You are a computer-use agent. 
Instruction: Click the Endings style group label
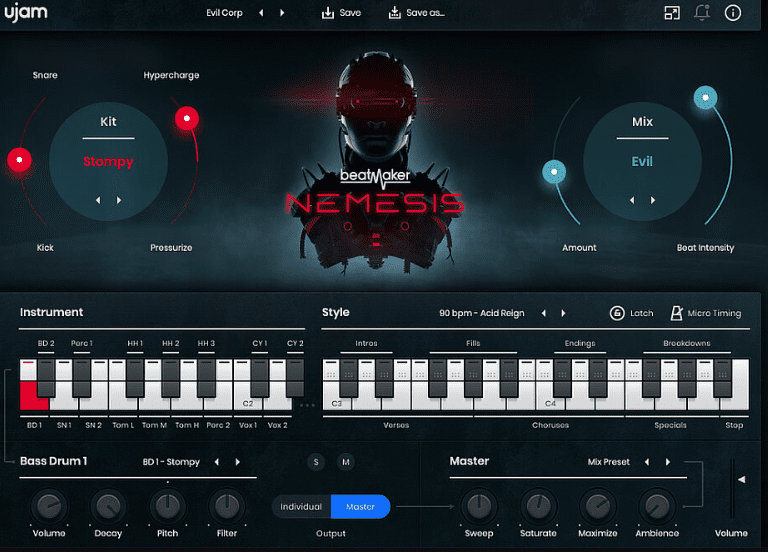(x=580, y=343)
